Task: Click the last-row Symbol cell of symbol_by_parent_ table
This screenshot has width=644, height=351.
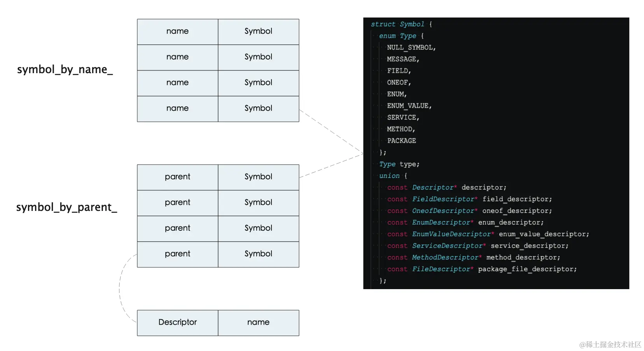Action: [259, 254]
